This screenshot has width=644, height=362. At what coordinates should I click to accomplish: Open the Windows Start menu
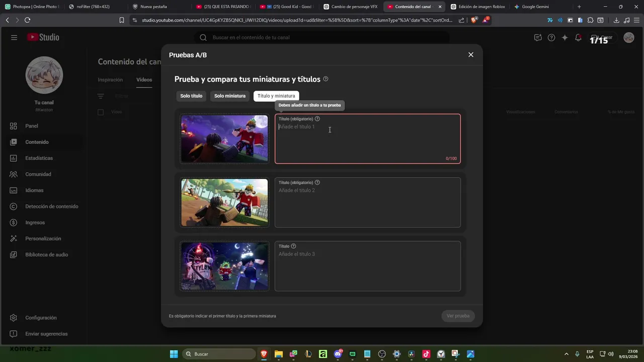pyautogui.click(x=174, y=354)
